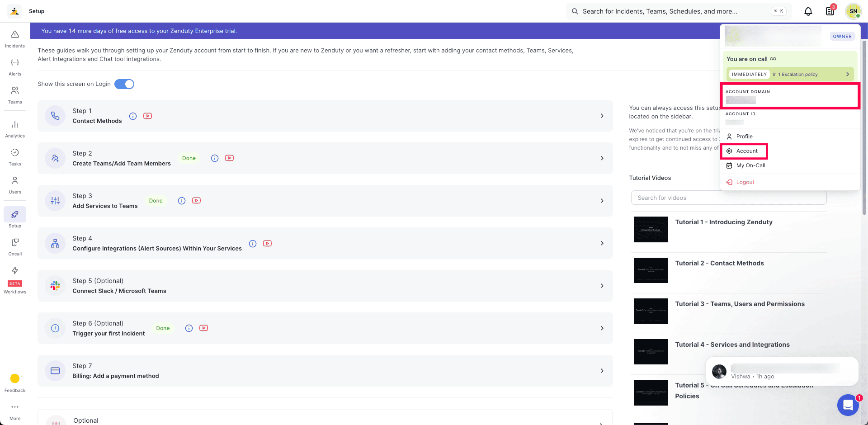Toggle Show this screen on Login

tap(124, 84)
